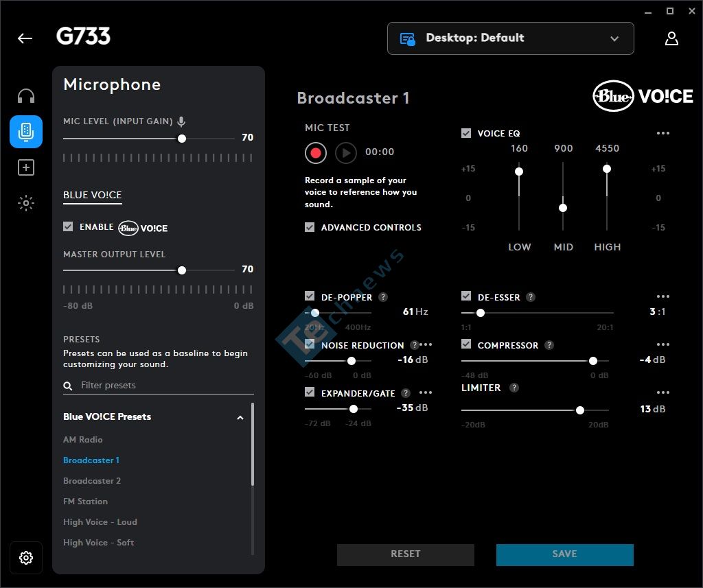The width and height of the screenshot is (703, 588).
Task: Click the RESET button
Action: pyautogui.click(x=405, y=554)
